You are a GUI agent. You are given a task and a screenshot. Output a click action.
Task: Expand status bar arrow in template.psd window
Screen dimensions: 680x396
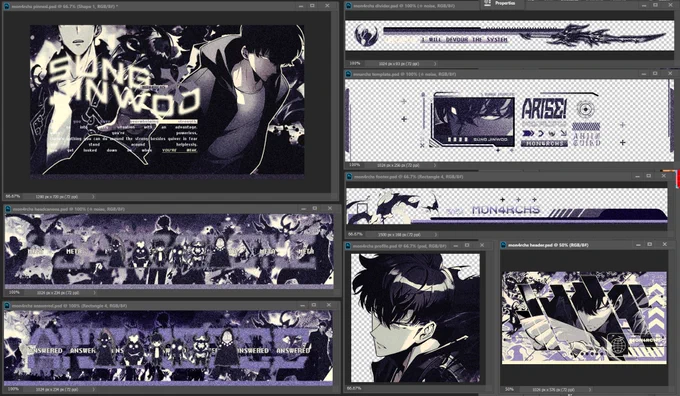tap(435, 165)
